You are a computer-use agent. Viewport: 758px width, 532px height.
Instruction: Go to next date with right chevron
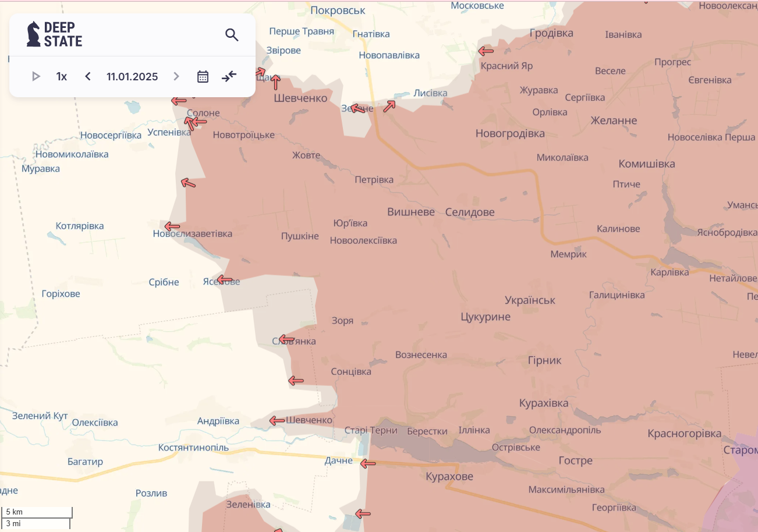[x=176, y=76]
